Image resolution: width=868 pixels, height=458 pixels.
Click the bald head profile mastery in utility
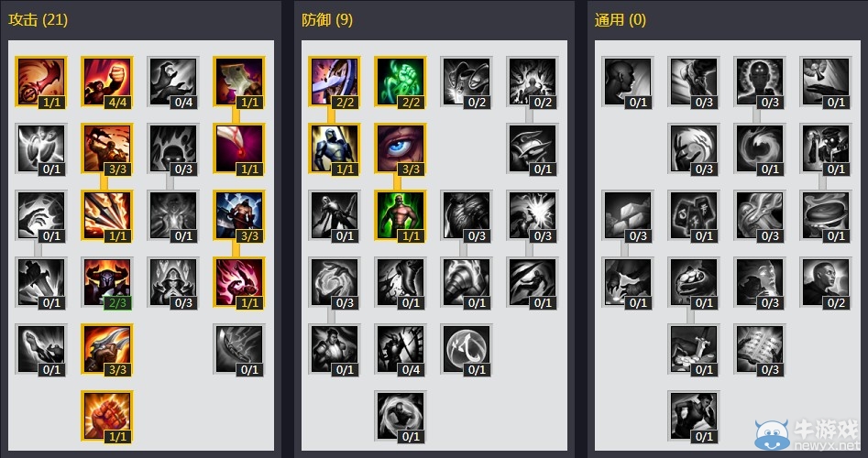628,82
